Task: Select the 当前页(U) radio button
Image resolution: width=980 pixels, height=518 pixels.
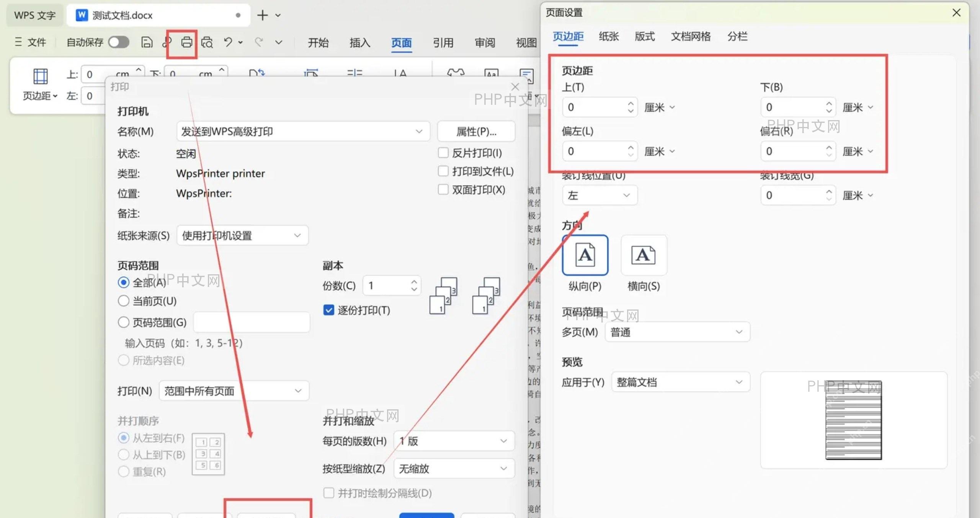Action: pyautogui.click(x=123, y=301)
